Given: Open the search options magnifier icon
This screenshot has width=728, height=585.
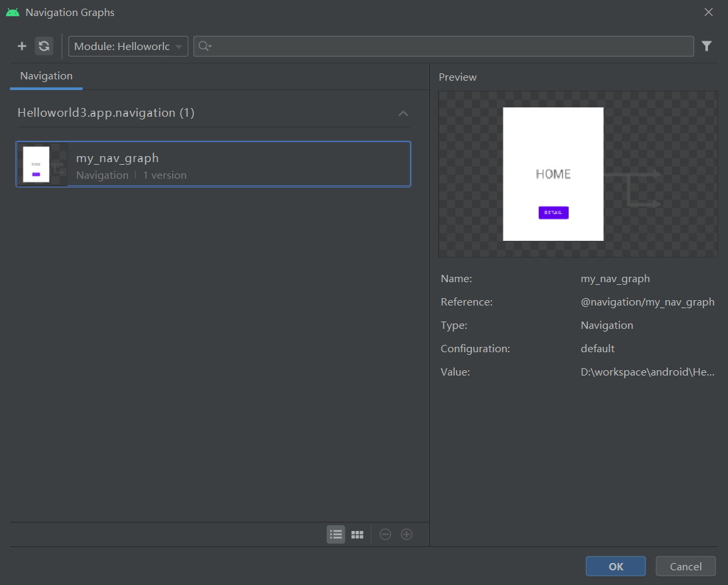Looking at the screenshot, I should click(205, 46).
